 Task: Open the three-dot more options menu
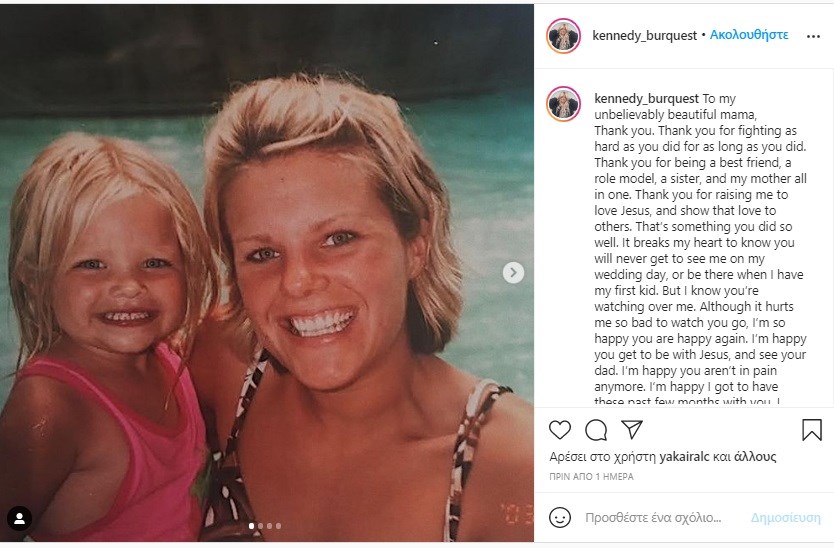(812, 35)
